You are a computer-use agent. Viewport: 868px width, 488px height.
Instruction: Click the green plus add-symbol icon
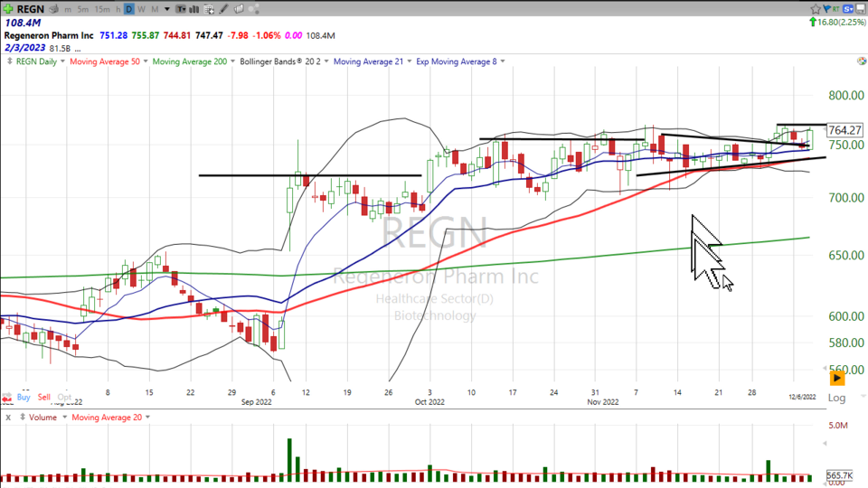[x=8, y=9]
